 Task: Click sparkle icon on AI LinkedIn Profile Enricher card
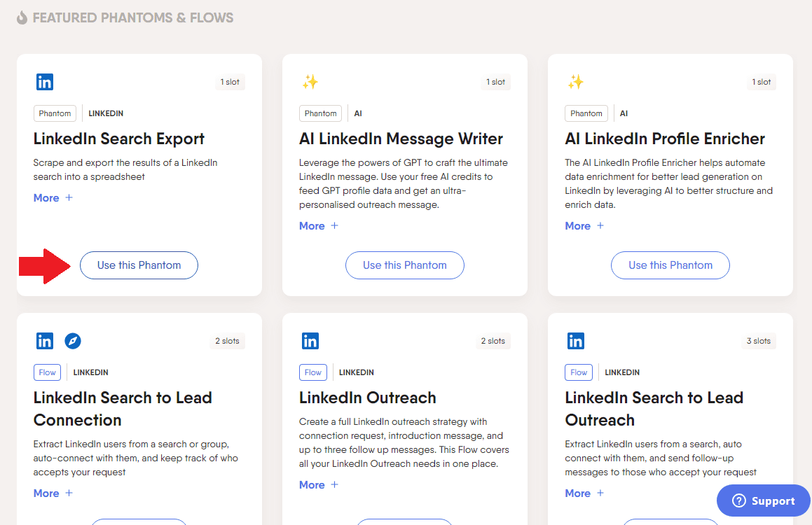(x=576, y=82)
